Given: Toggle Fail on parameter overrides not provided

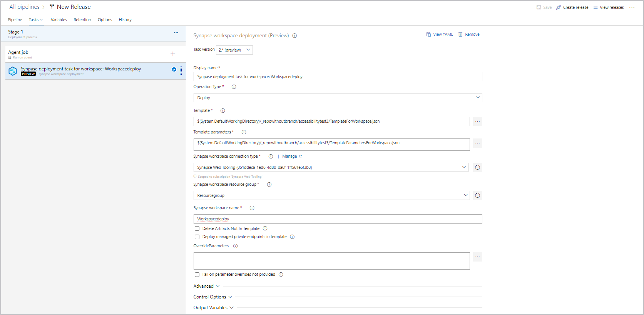Looking at the screenshot, I should point(197,275).
